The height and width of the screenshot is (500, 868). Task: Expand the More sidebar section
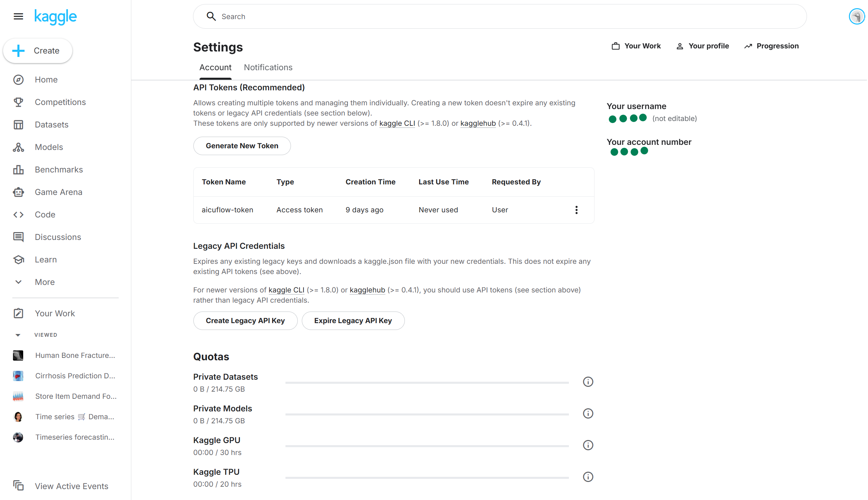click(18, 282)
